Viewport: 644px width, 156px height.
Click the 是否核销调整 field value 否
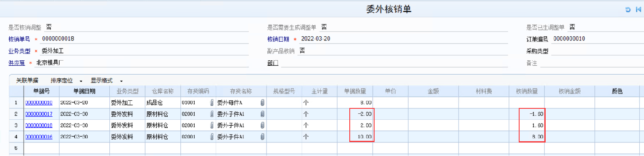tap(49, 27)
